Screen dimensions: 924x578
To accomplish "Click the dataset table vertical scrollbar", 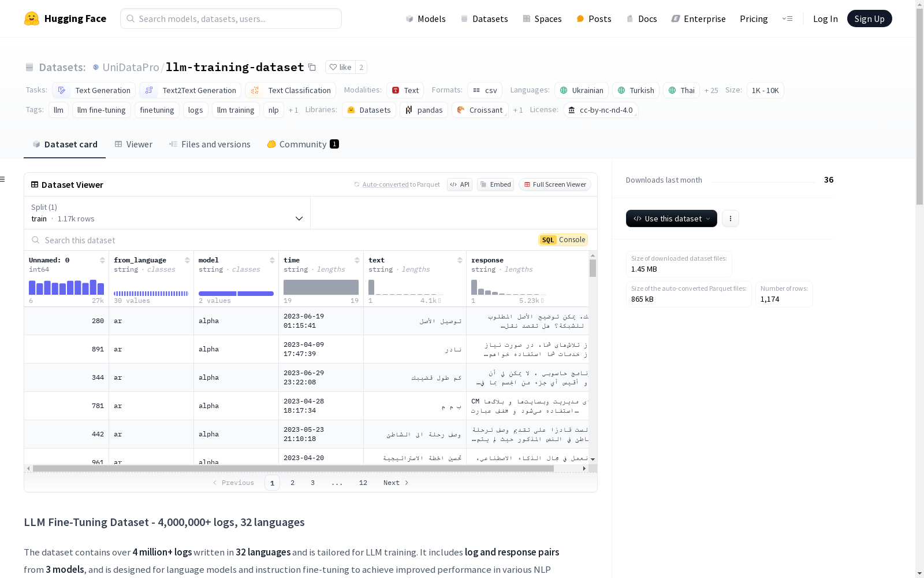I will (593, 268).
